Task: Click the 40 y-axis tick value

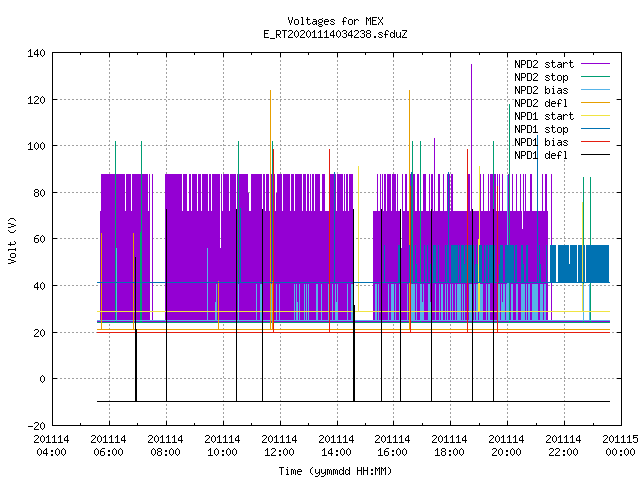Action: (40, 286)
